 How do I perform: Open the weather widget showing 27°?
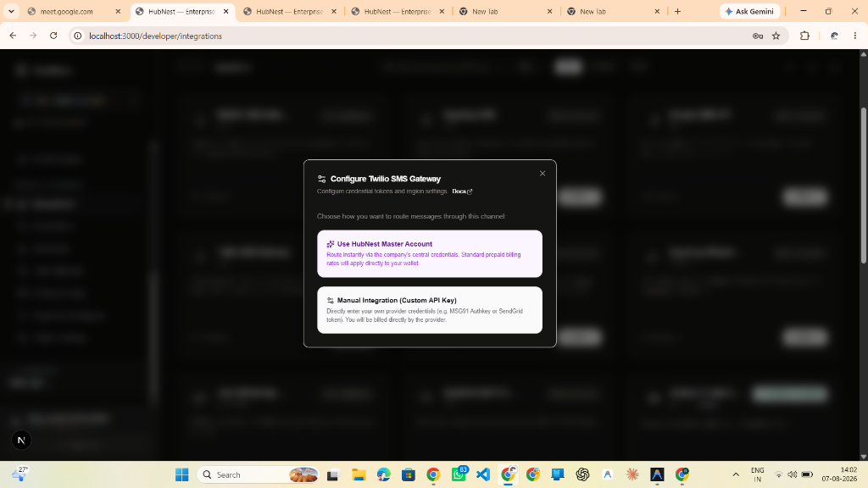(x=20, y=474)
